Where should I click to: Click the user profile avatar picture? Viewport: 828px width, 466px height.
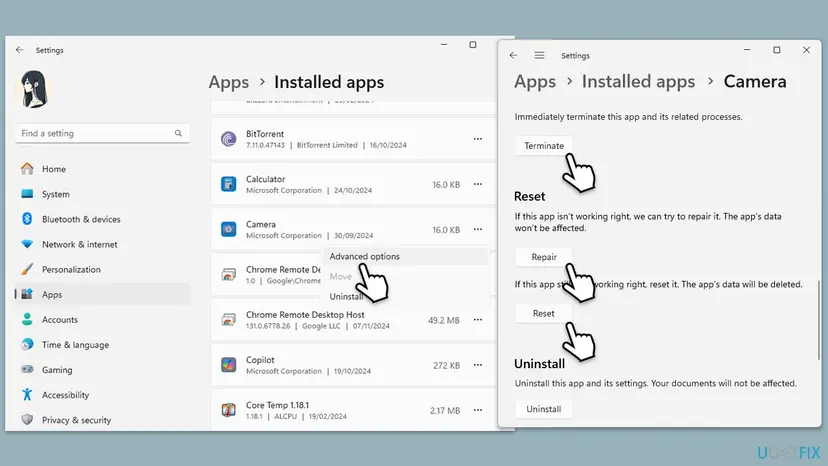pyautogui.click(x=34, y=89)
